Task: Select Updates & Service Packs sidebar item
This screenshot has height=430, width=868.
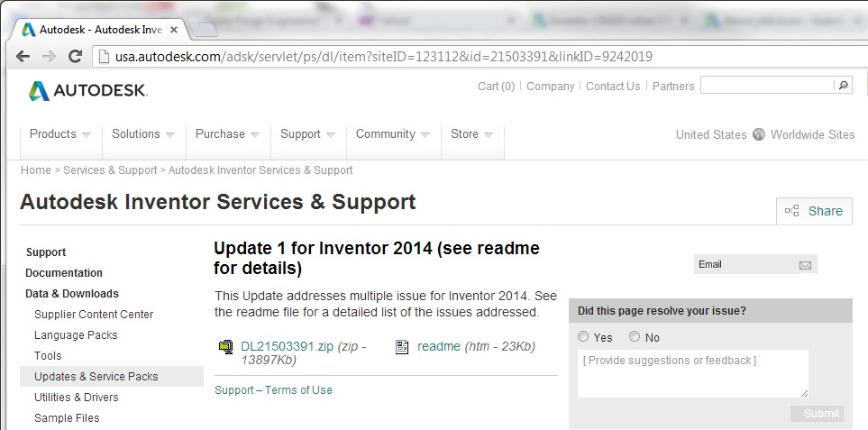Action: (112, 376)
